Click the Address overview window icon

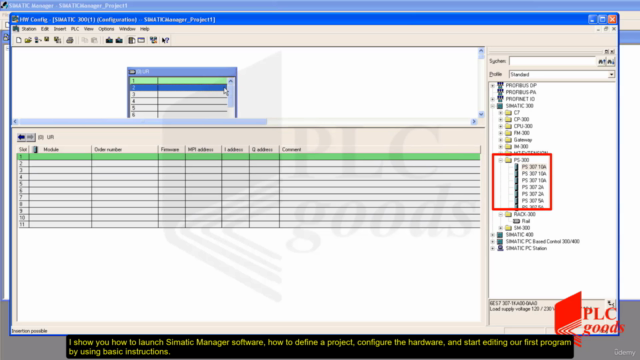[x=141, y=40]
